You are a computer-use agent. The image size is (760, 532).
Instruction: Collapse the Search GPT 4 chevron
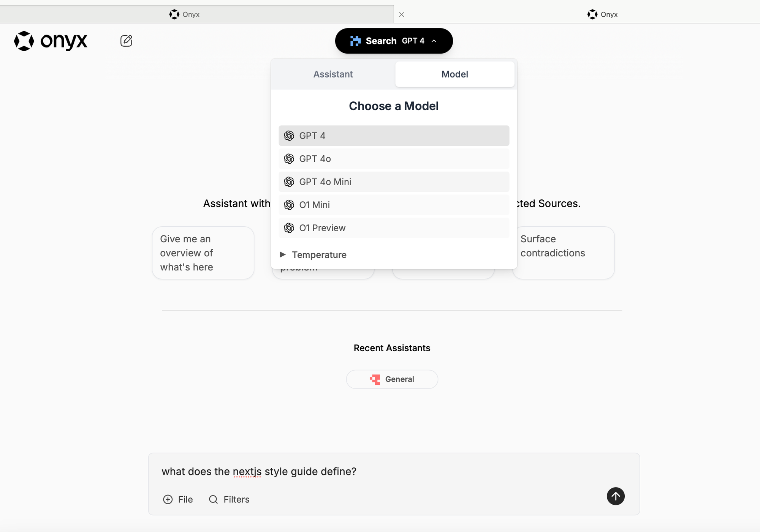tap(434, 41)
